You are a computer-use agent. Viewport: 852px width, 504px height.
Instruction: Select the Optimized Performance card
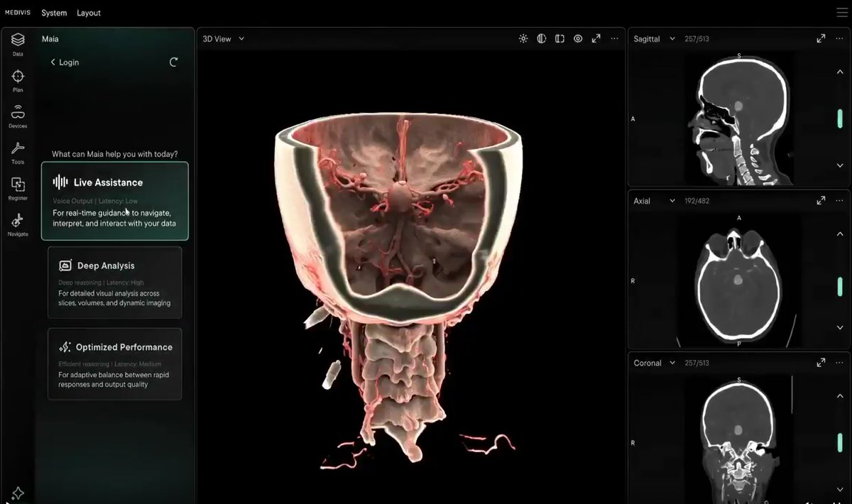pyautogui.click(x=115, y=363)
